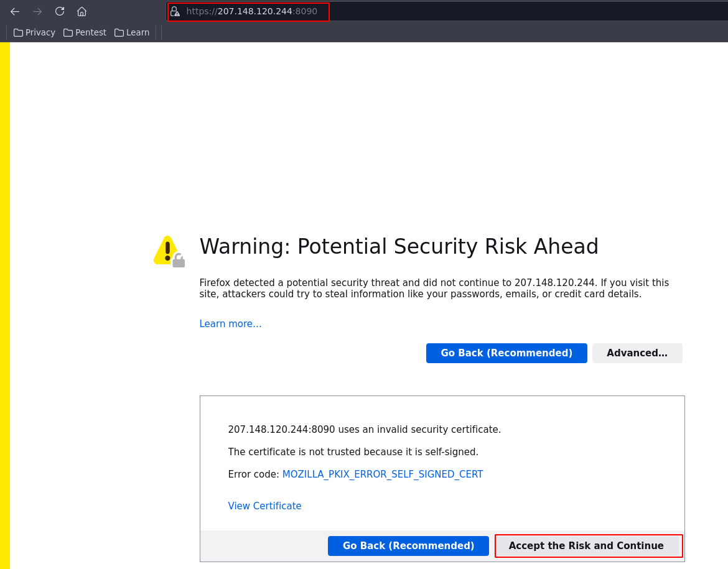
Task: Click the Forward navigation arrow
Action: [37, 12]
